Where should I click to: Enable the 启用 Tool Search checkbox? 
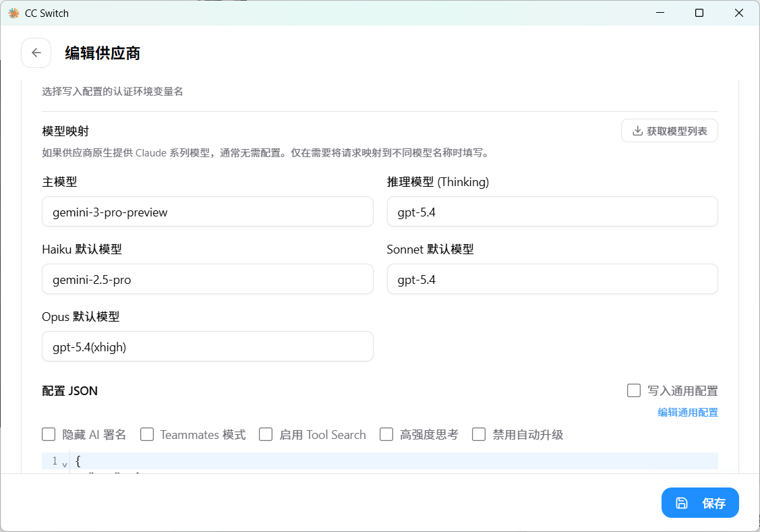[x=266, y=434]
